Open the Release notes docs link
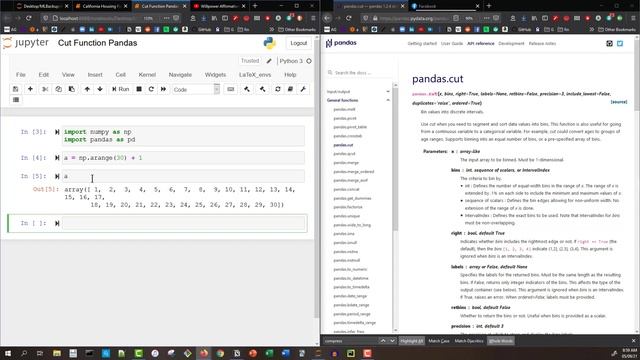Image resolution: width=640 pixels, height=360 pixels. coord(542,43)
